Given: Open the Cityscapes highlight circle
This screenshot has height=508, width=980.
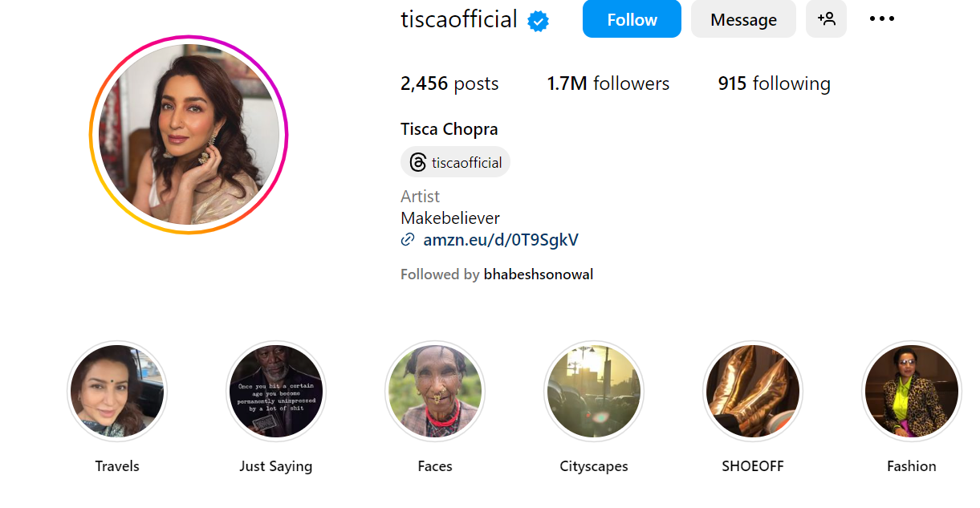Looking at the screenshot, I should click(x=594, y=392).
